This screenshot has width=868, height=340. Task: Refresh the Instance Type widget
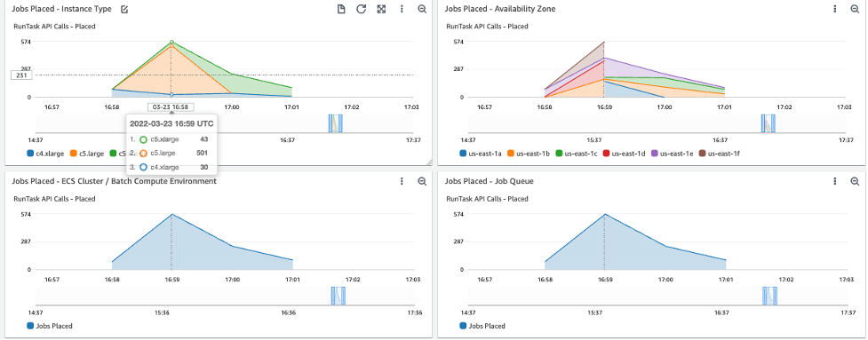point(361,10)
